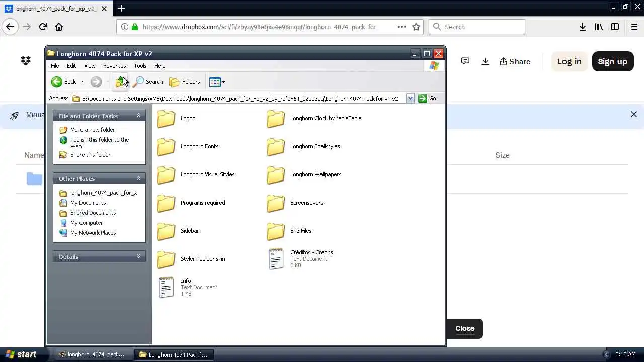Collapse the File and Folder Tasks panel

point(138,116)
